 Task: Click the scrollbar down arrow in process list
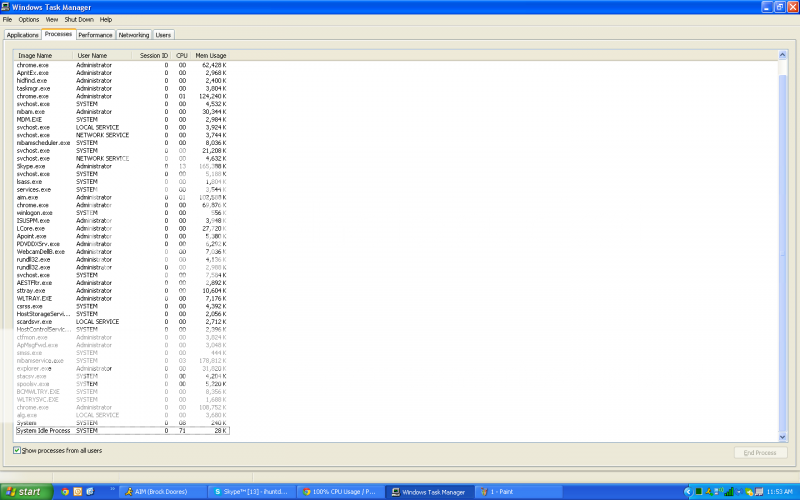coord(782,437)
